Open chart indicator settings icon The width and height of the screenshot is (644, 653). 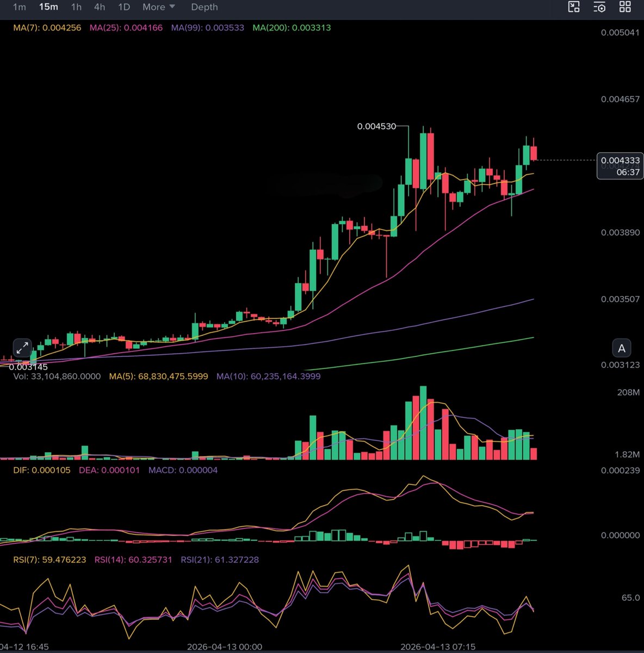click(x=599, y=7)
